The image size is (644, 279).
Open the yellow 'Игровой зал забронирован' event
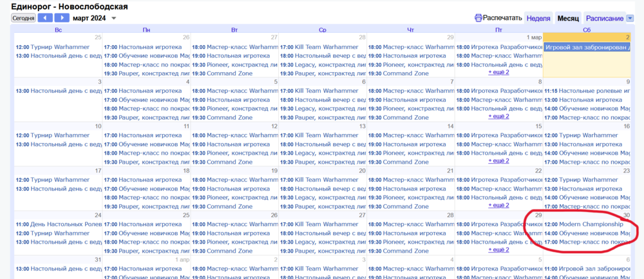click(586, 47)
